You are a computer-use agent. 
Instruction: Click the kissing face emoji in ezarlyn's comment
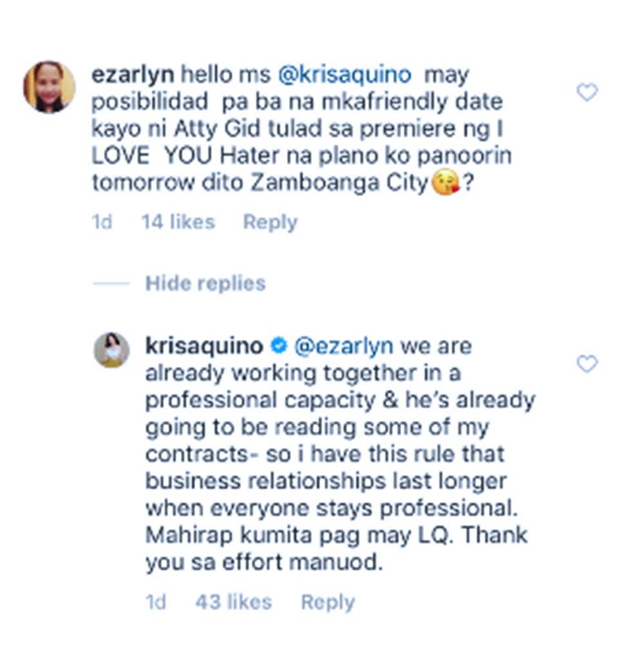pos(446,182)
